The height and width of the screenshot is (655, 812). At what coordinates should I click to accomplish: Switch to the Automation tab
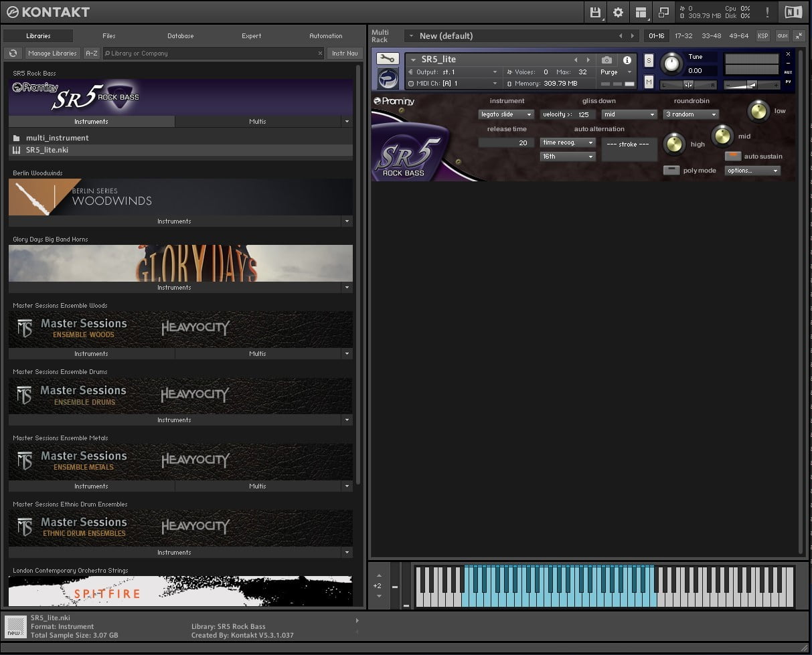[326, 36]
